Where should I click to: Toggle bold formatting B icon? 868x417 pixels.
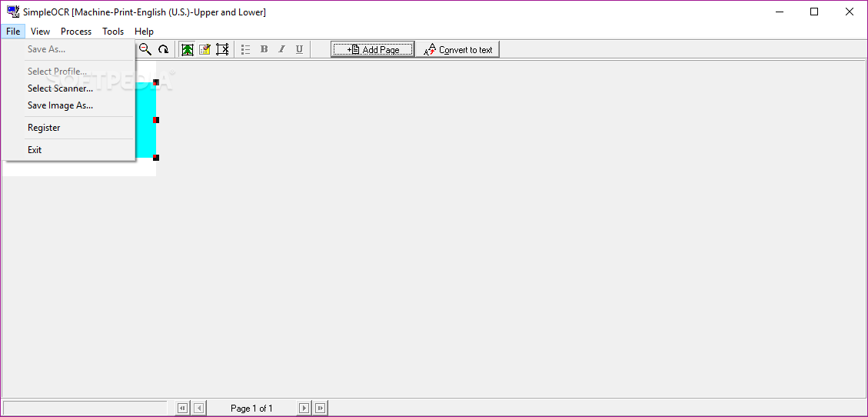264,49
